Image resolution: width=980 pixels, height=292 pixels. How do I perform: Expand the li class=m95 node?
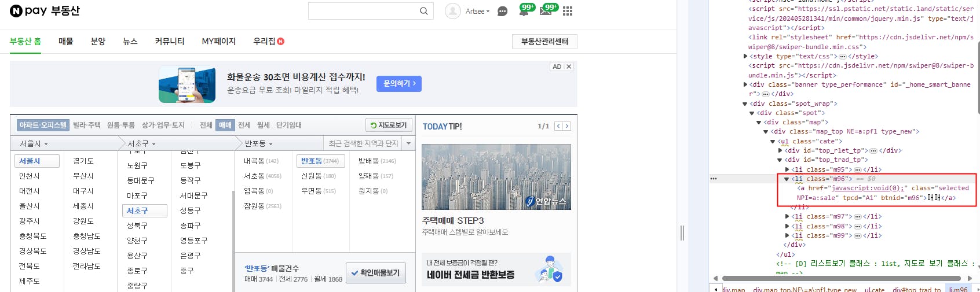(787, 169)
